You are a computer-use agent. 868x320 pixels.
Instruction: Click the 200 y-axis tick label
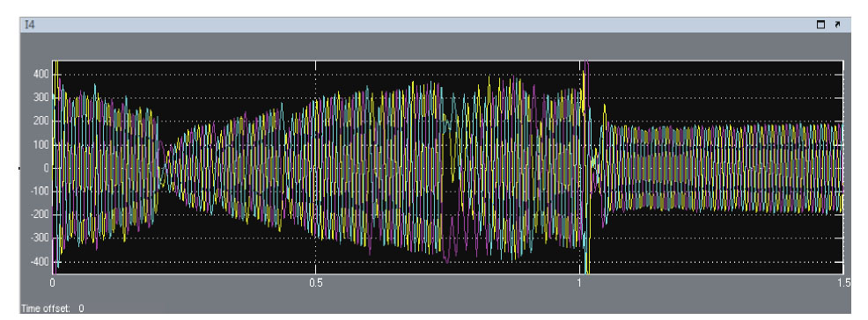pyautogui.click(x=41, y=121)
